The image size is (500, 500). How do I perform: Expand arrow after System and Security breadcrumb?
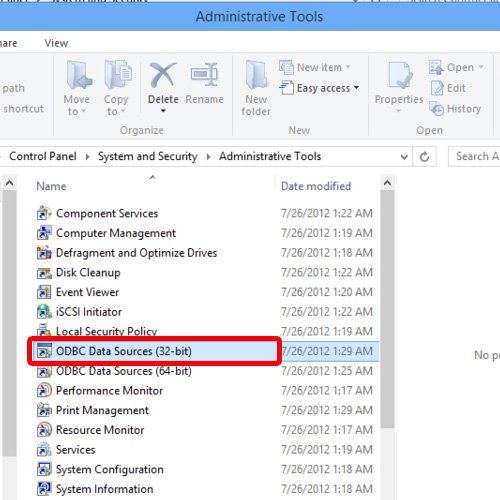(208, 157)
